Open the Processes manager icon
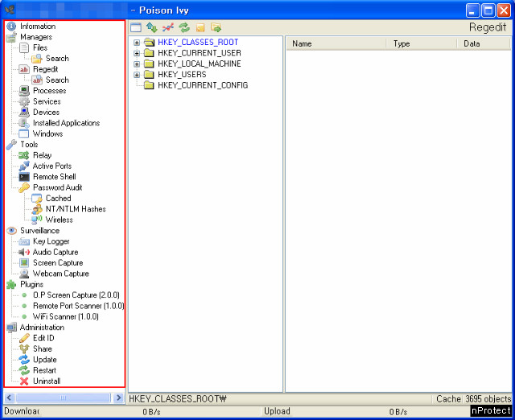 click(24, 91)
